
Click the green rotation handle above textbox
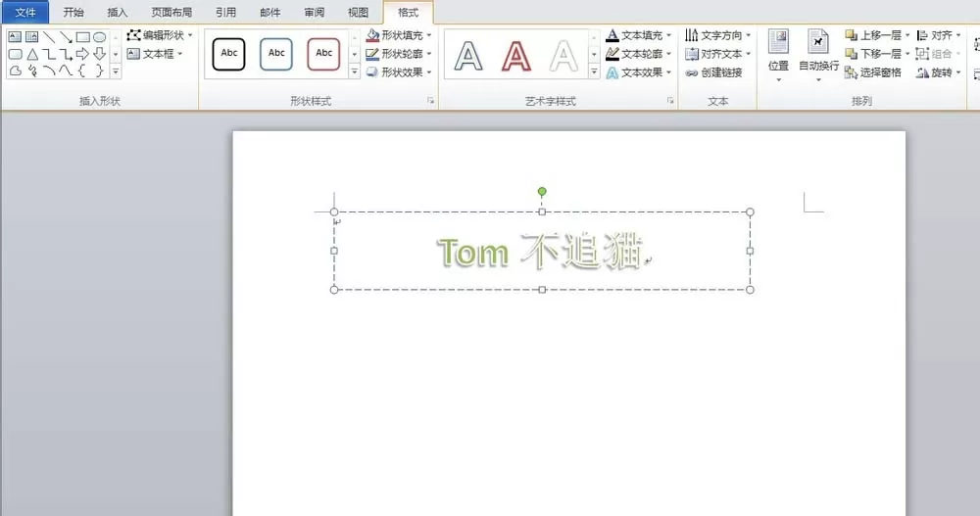pos(542,191)
